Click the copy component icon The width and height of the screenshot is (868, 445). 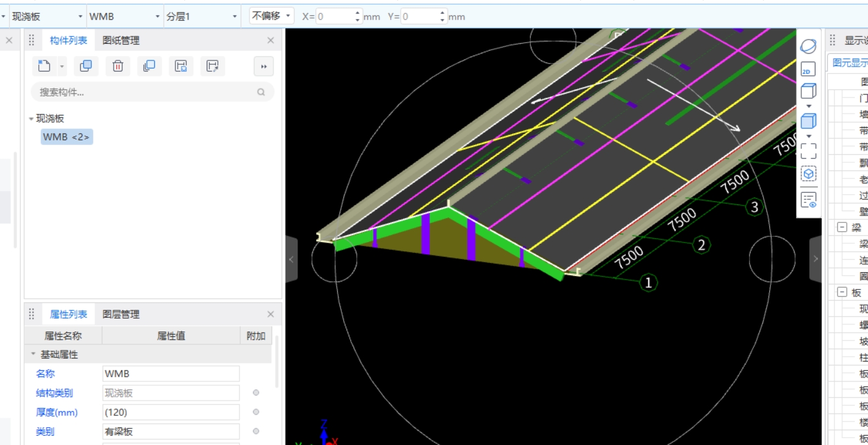tap(86, 66)
